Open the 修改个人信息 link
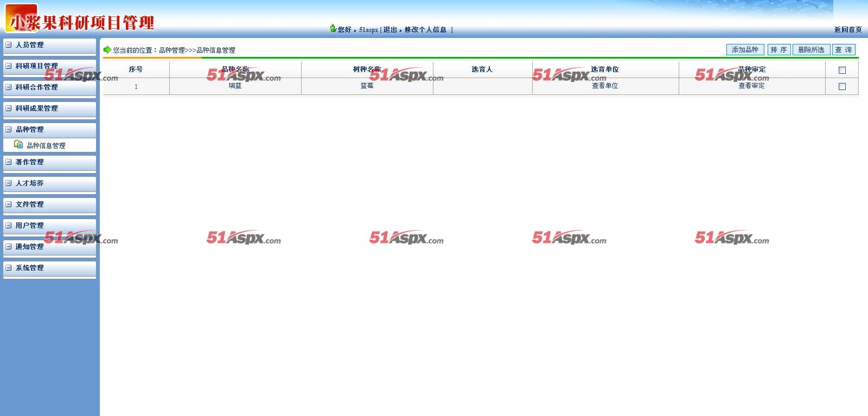The height and width of the screenshot is (416, 868). click(425, 30)
